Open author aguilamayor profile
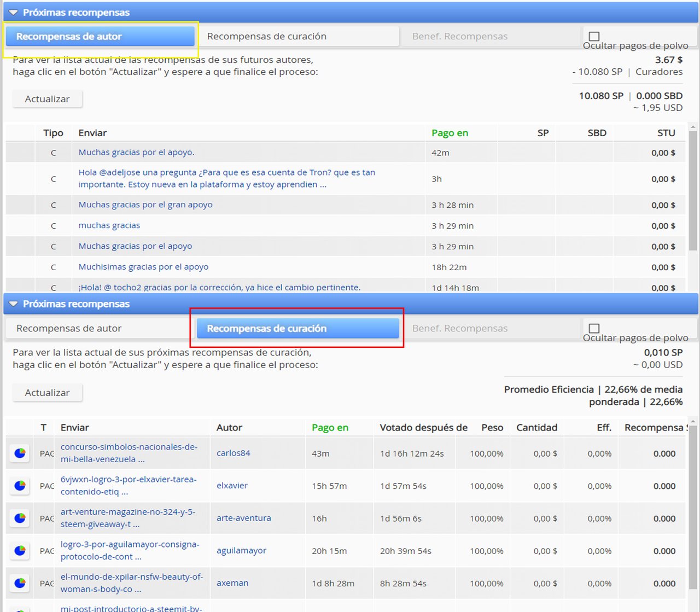This screenshot has height=612, width=700. (x=241, y=551)
